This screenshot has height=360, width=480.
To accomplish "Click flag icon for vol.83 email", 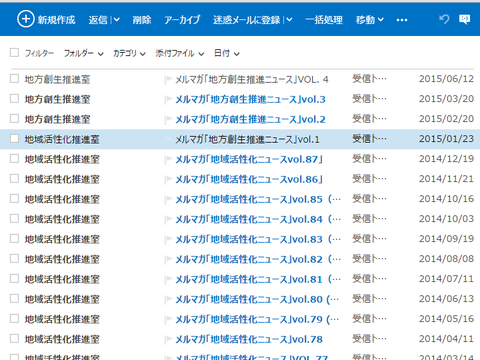I will click(169, 239).
